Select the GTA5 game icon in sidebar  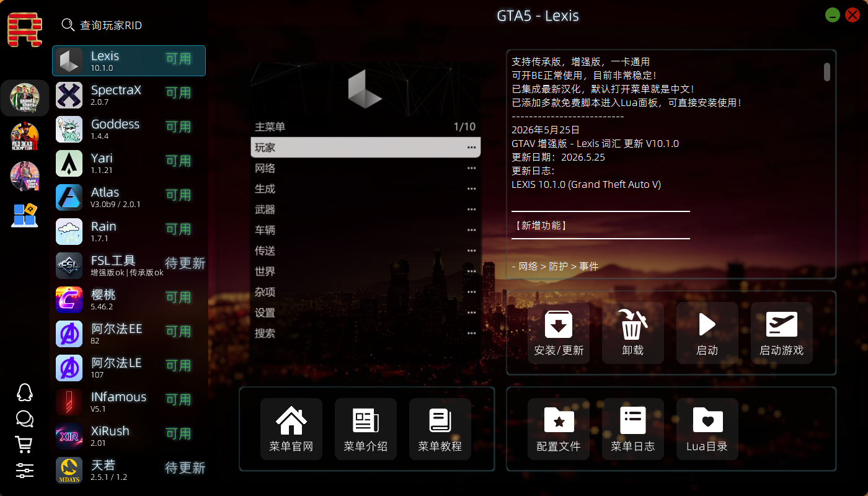coord(25,98)
